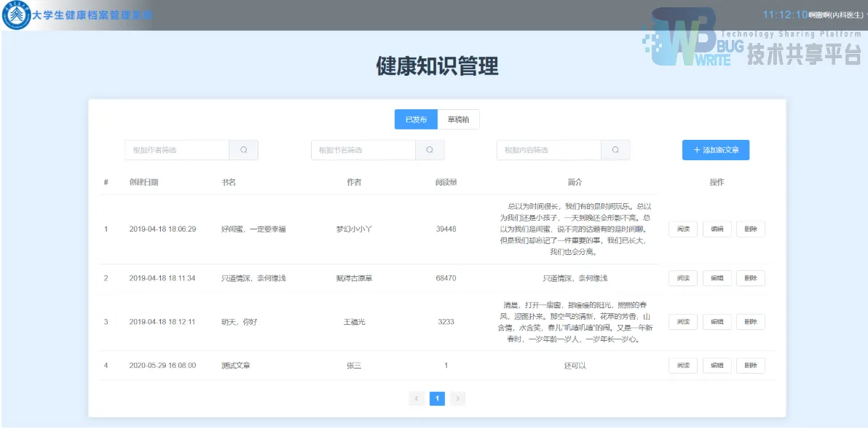
Task: Click the 作者 column header
Action: click(x=354, y=183)
